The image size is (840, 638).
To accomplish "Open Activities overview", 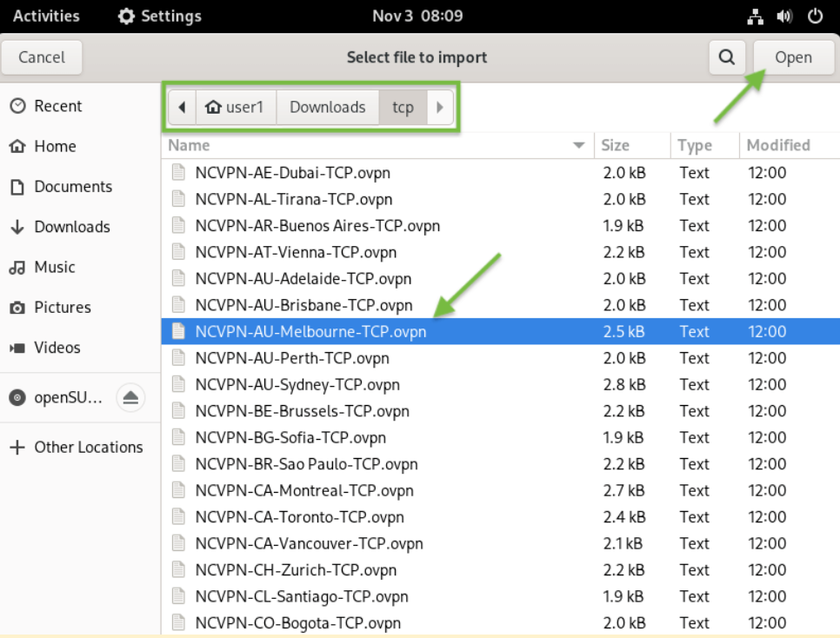I will pyautogui.click(x=46, y=16).
